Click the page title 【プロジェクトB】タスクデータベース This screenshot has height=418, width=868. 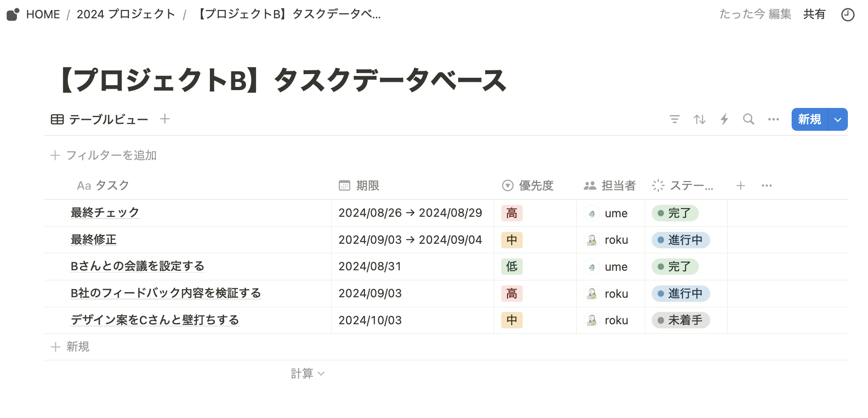[282, 80]
